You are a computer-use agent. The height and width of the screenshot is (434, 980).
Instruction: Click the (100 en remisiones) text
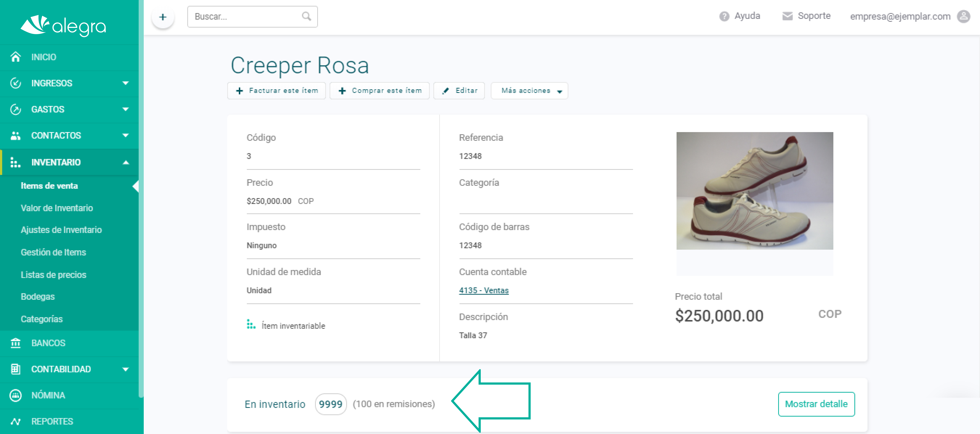tap(394, 404)
